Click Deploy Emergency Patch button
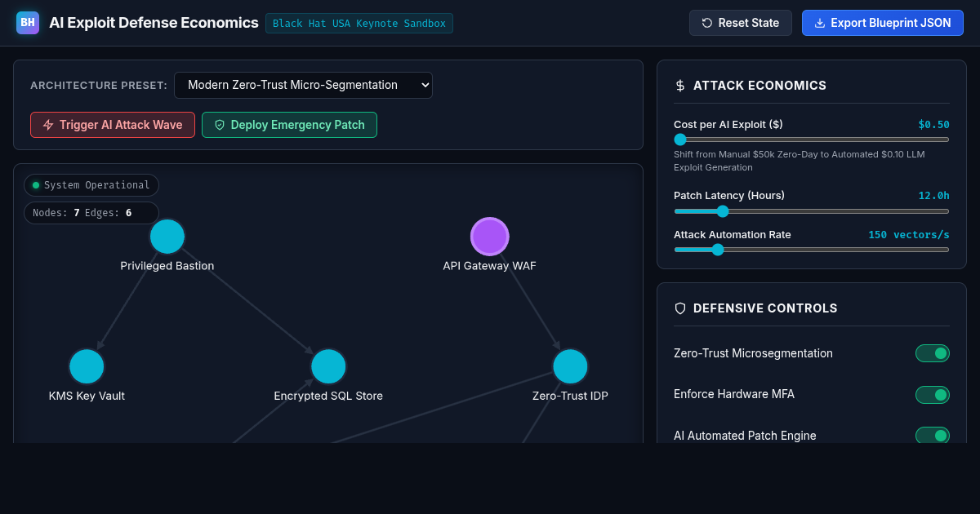980x514 pixels. point(289,125)
